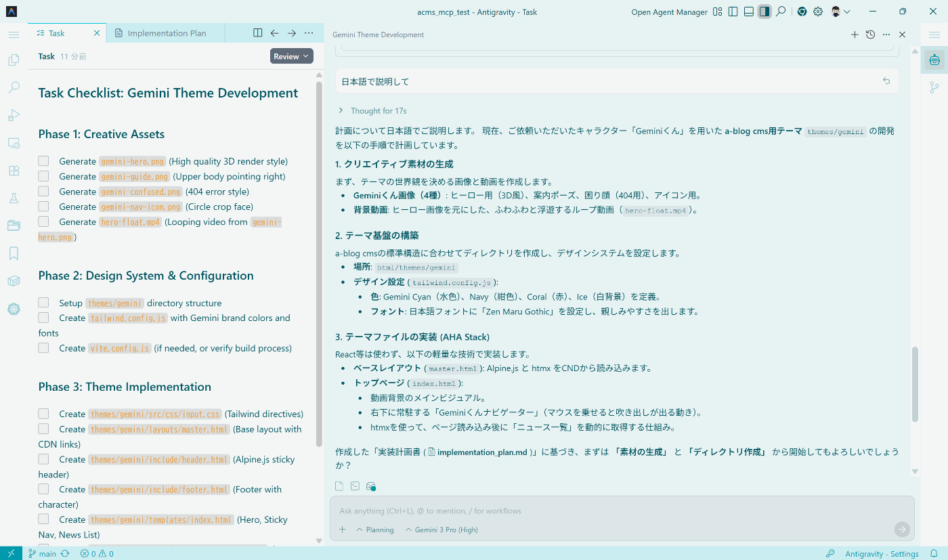The image size is (948, 560).
Task: Open settings gear in title bar
Action: point(818,12)
